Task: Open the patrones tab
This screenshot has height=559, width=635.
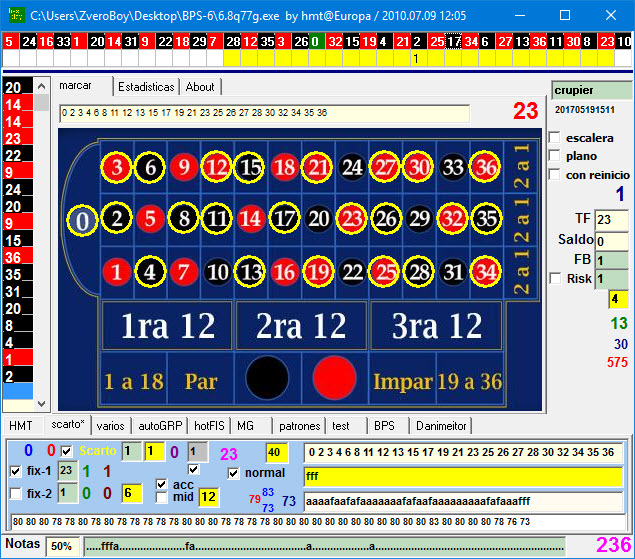Action: click(300, 426)
